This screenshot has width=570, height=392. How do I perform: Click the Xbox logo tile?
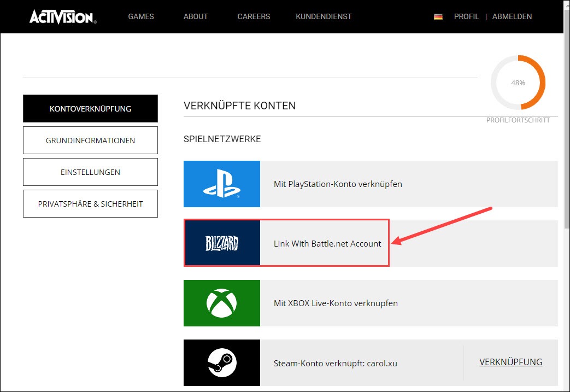[x=222, y=303]
